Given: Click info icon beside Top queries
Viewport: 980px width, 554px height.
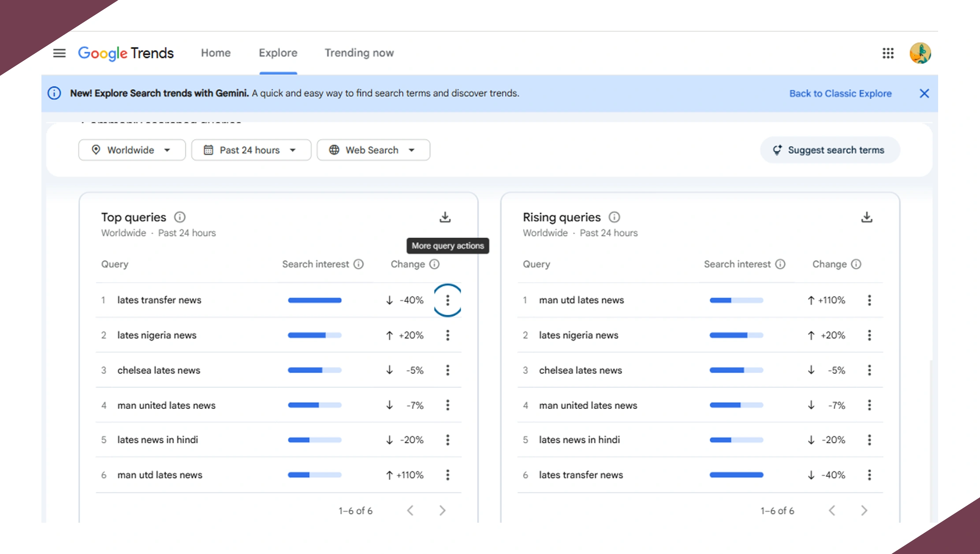Looking at the screenshot, I should click(180, 217).
